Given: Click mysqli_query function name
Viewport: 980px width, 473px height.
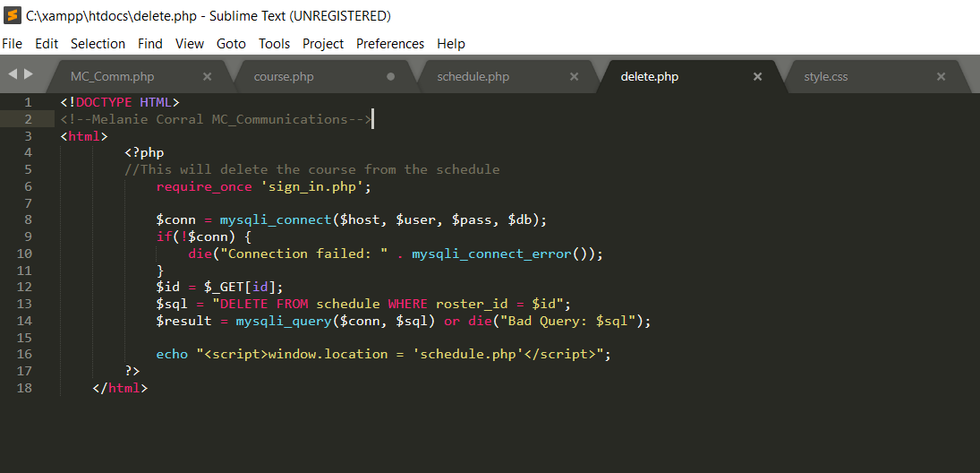Looking at the screenshot, I should point(284,321).
